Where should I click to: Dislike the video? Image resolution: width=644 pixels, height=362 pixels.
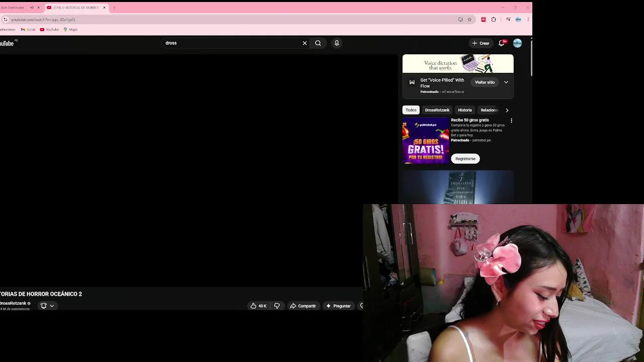277,306
